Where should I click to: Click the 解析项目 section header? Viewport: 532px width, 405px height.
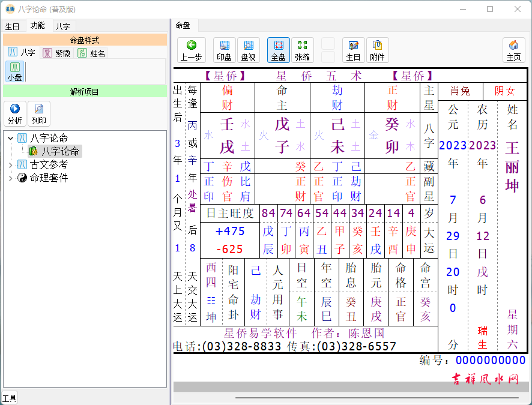tap(85, 92)
